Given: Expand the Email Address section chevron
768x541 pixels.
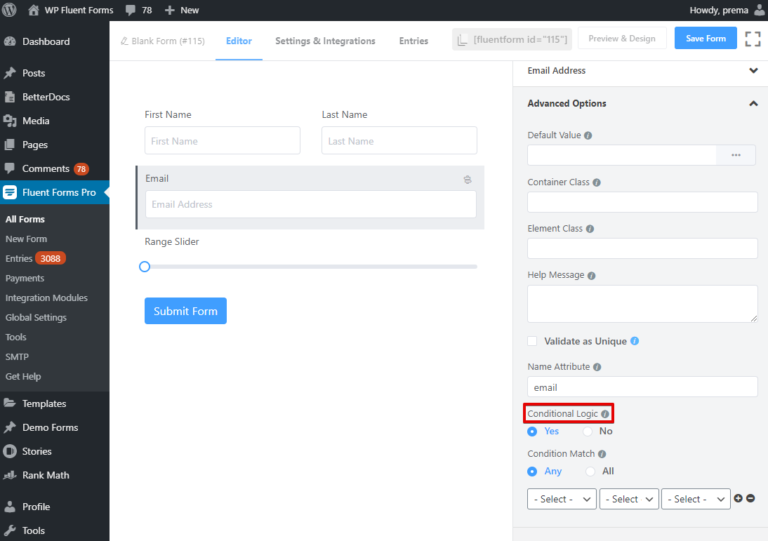Looking at the screenshot, I should 753,71.
